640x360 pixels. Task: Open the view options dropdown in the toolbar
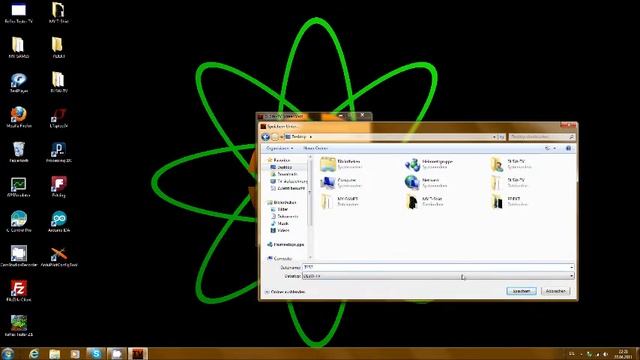pyautogui.click(x=554, y=148)
